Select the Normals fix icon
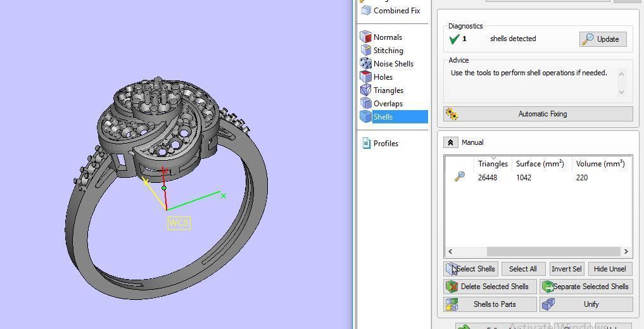This screenshot has height=329, width=644. tap(365, 37)
